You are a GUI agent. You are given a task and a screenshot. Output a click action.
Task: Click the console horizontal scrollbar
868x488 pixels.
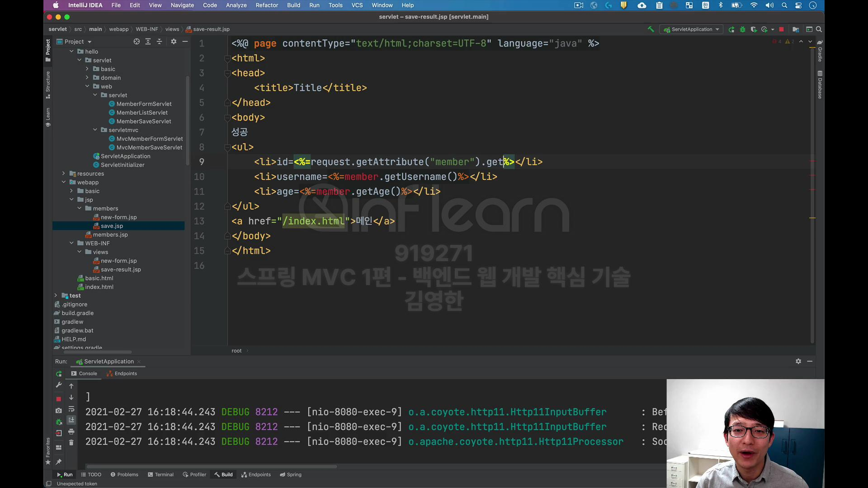212,467
